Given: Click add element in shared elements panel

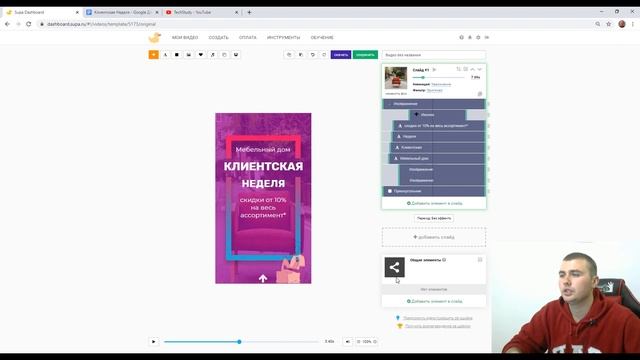Looking at the screenshot, I should coord(434,301).
